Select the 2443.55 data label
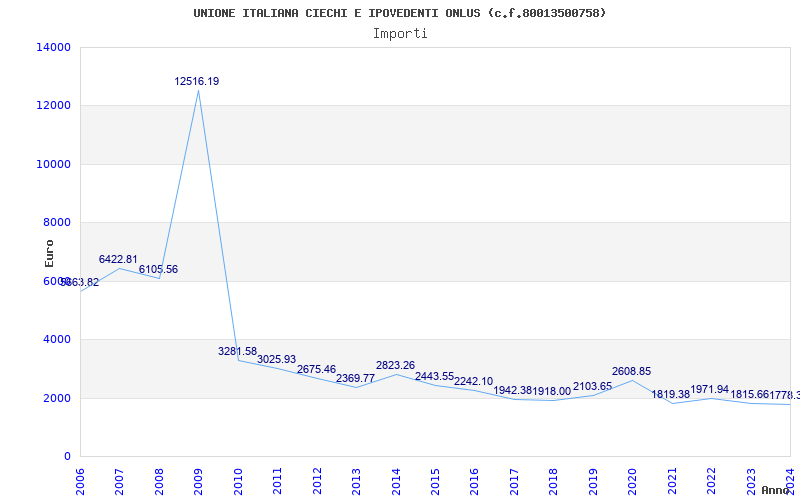Viewport: 800px width, 500px height. coord(435,376)
